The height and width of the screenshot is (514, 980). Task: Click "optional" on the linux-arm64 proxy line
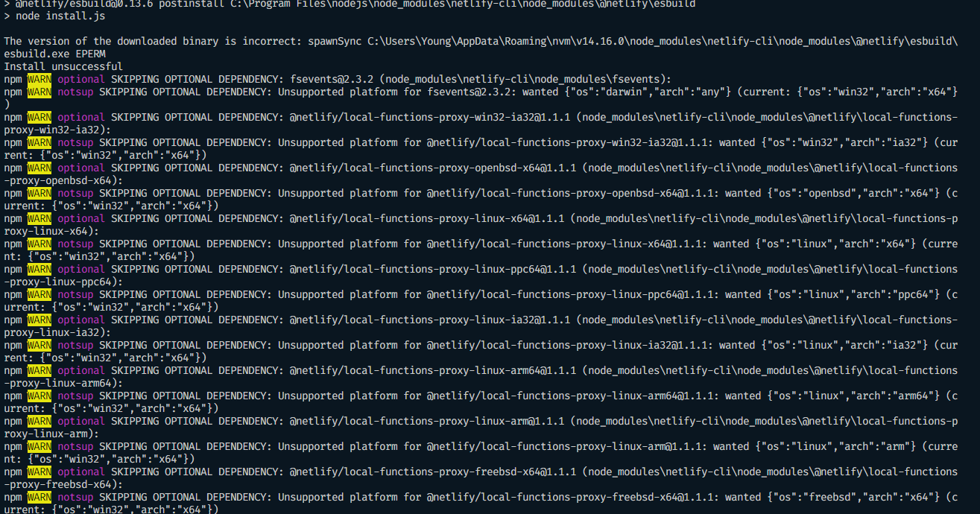tap(81, 370)
